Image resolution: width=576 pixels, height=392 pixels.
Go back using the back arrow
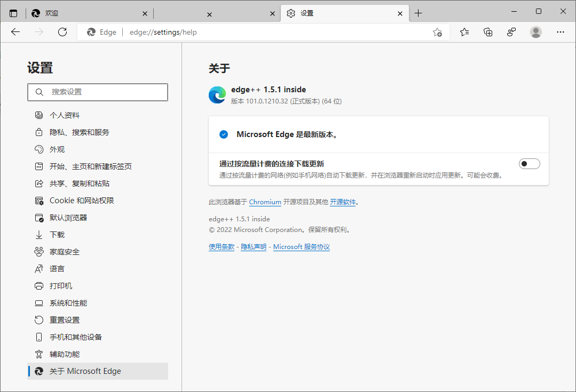15,32
